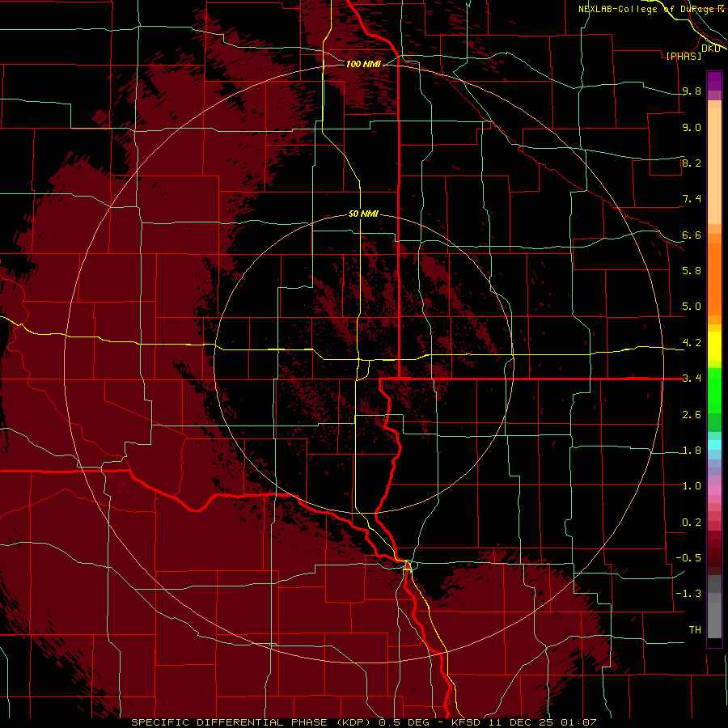Select the 9.8 value on color scale

(692, 91)
